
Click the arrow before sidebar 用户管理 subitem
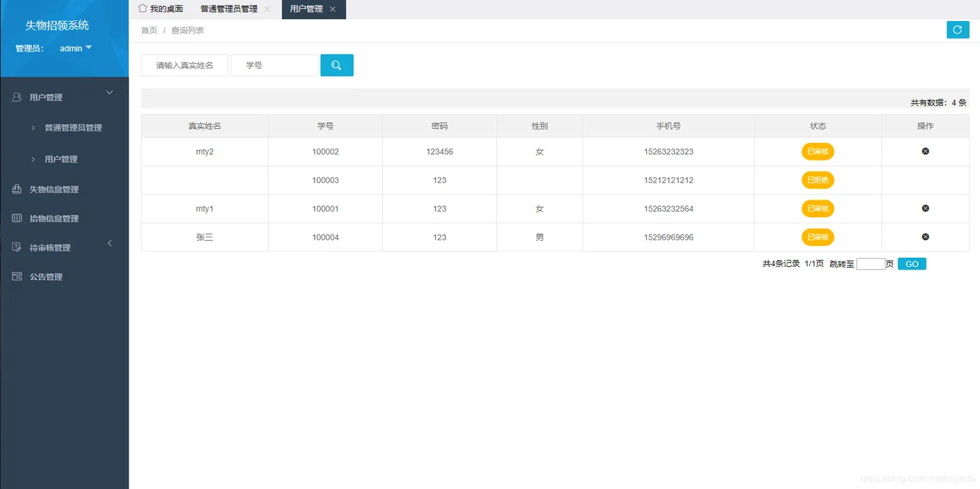(x=33, y=159)
